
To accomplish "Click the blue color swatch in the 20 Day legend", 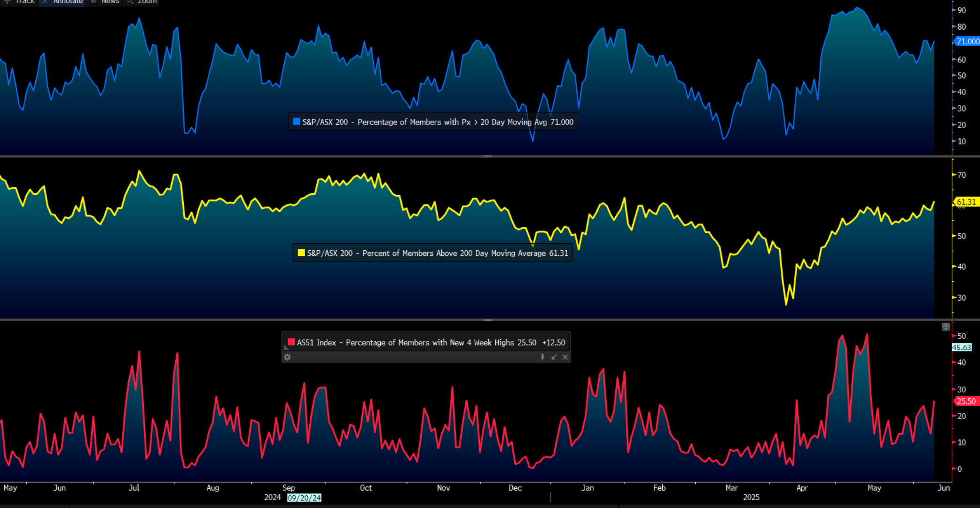I will [x=297, y=122].
